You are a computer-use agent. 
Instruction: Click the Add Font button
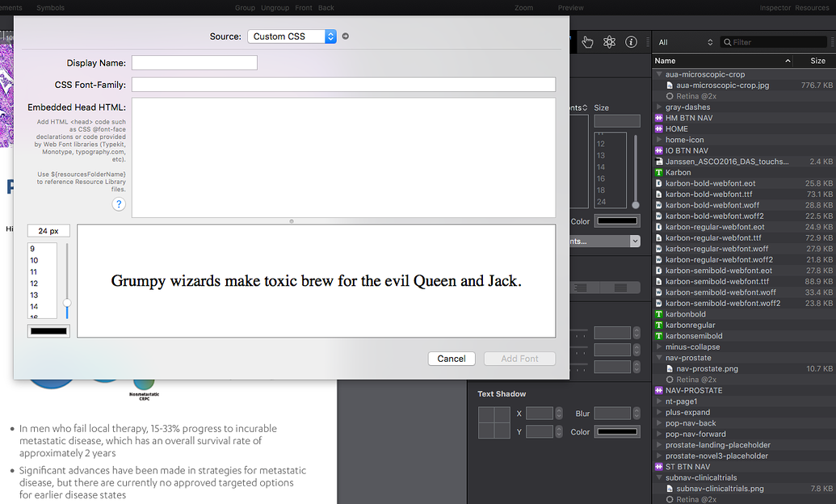519,359
